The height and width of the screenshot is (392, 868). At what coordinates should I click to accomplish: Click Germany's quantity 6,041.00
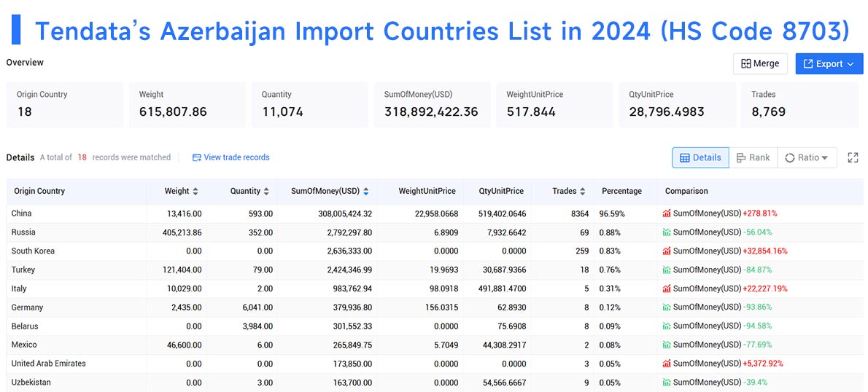click(x=257, y=307)
